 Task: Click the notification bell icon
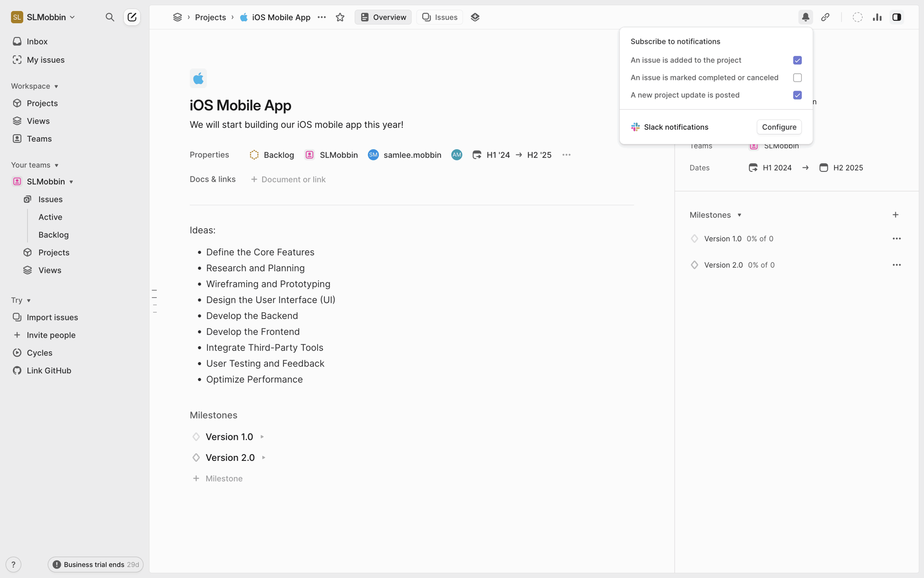tap(806, 17)
